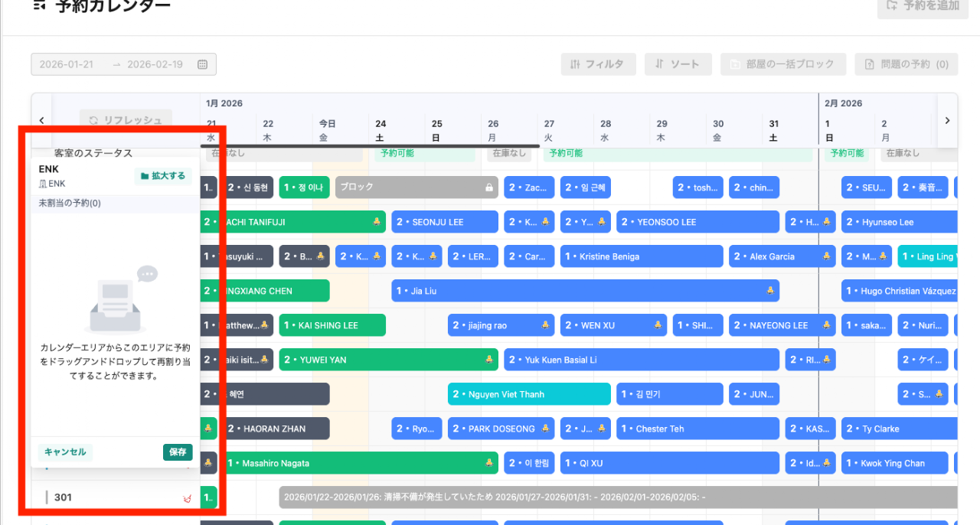Click キャンセル to cancel reassignment
980x525 pixels.
[65, 452]
